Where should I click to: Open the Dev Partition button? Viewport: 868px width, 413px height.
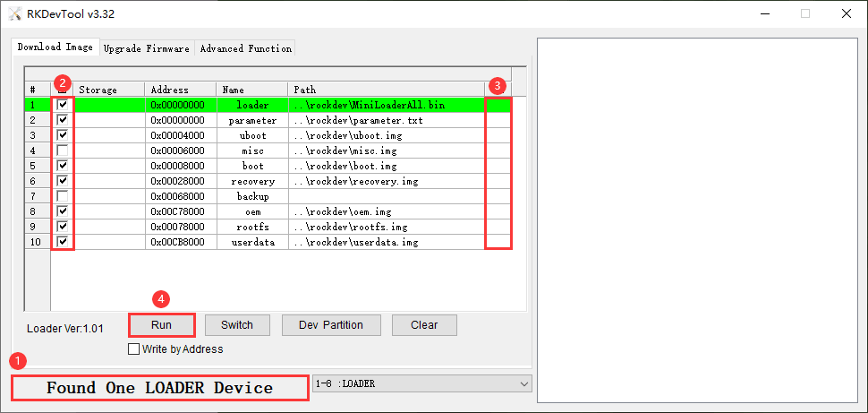(x=331, y=325)
